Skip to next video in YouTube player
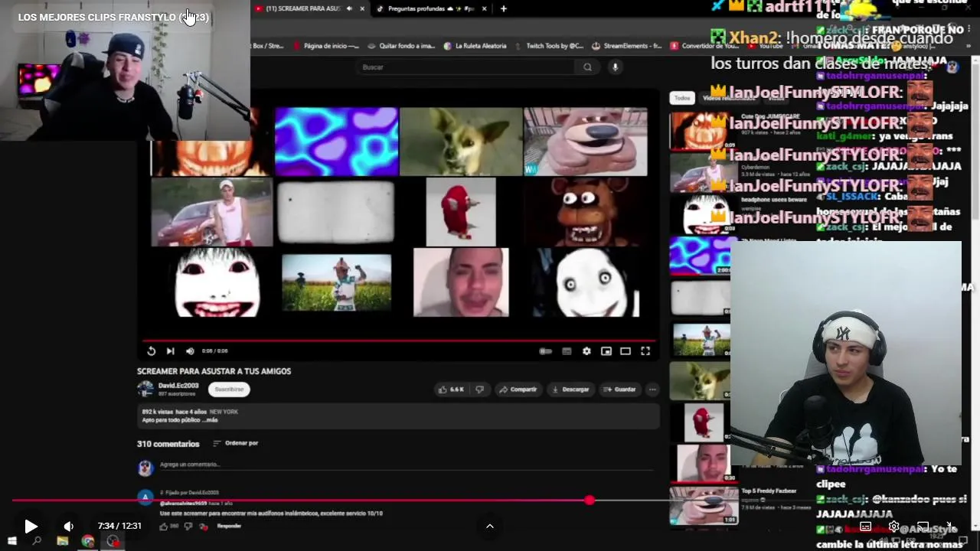This screenshot has width=980, height=551. click(x=170, y=351)
